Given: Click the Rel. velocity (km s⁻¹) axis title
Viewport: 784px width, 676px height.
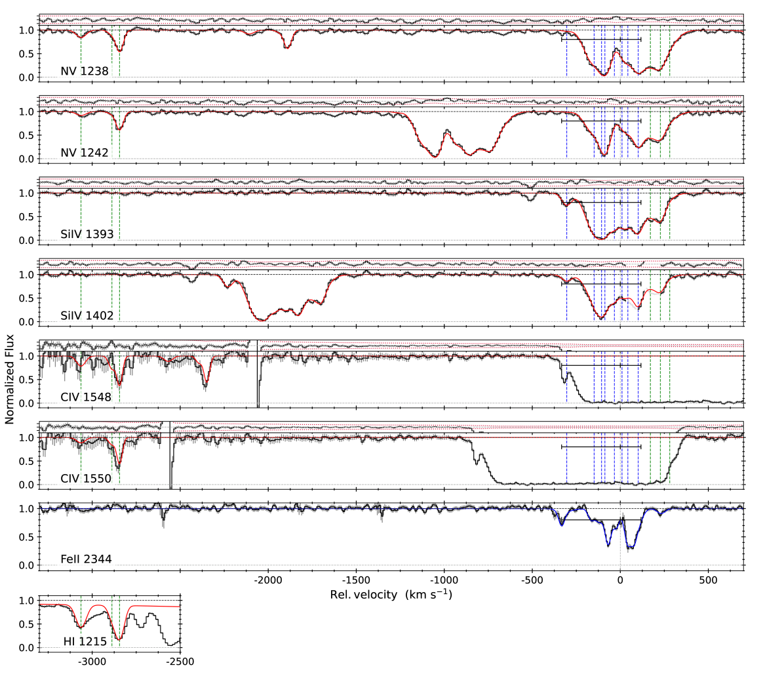Looking at the screenshot, I should point(391,595).
